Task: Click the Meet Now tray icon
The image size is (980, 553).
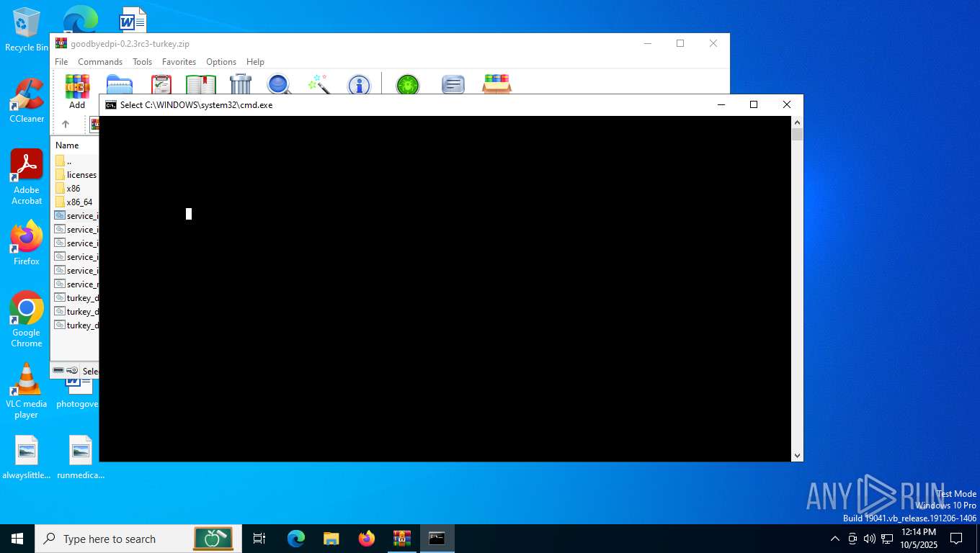Action: coord(852,539)
